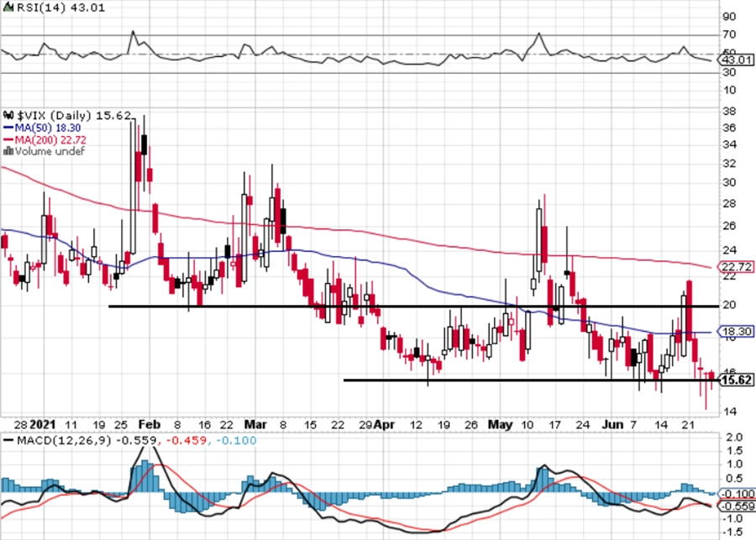Select the Mar label on date axis
Image resolution: width=756 pixels, height=540 pixels.
click(255, 425)
